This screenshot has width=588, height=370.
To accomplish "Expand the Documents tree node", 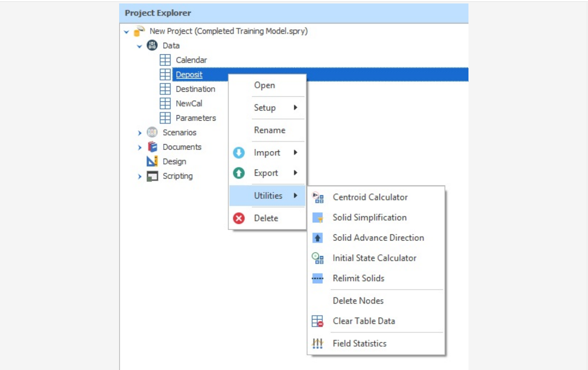I will (x=140, y=148).
